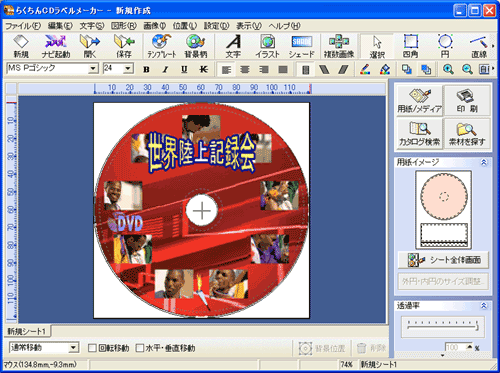Screen dimensions: 500x373
Task: Click the send to back icon
Action: [x=426, y=69]
